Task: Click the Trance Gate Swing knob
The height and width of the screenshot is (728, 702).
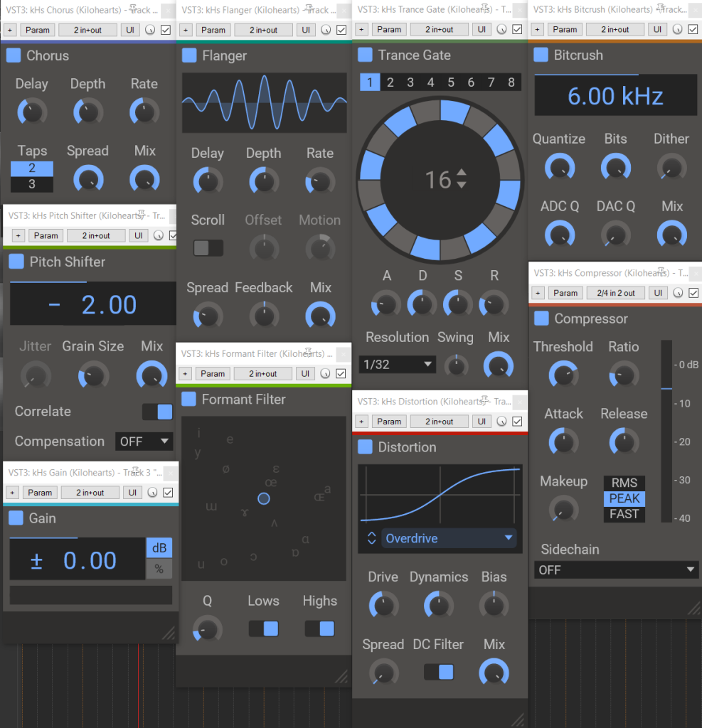Action: 456,366
